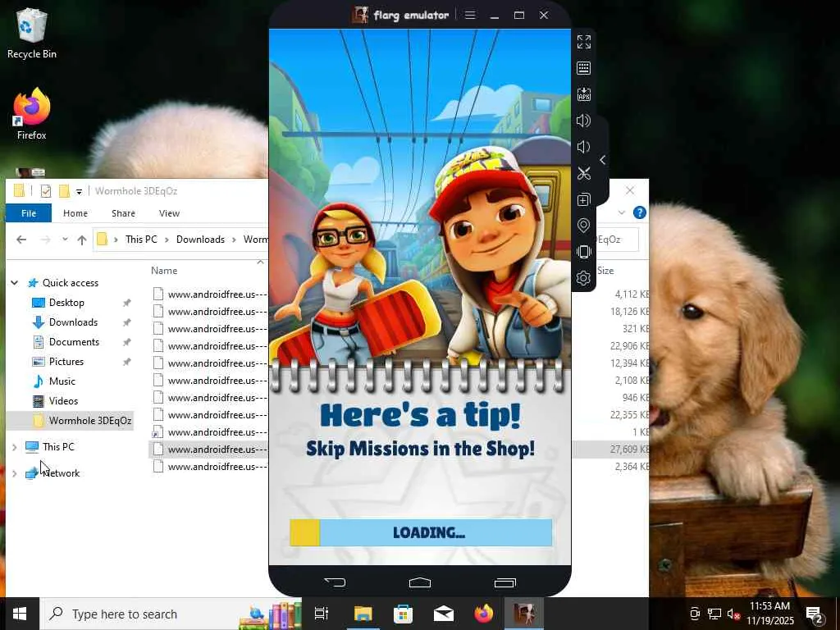Go up one folder level
This screenshot has width=840, height=630.
pyautogui.click(x=82, y=240)
